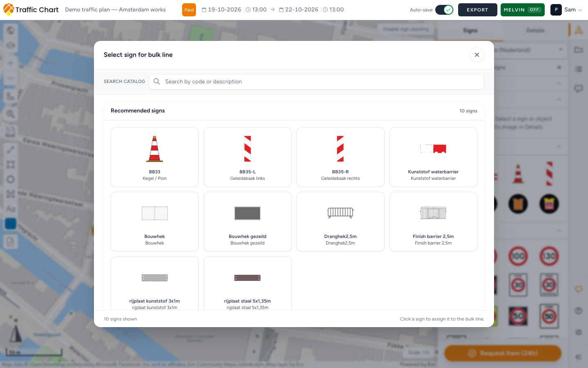
Task: Click the globe icon in the map toolbar
Action: [x=11, y=30]
